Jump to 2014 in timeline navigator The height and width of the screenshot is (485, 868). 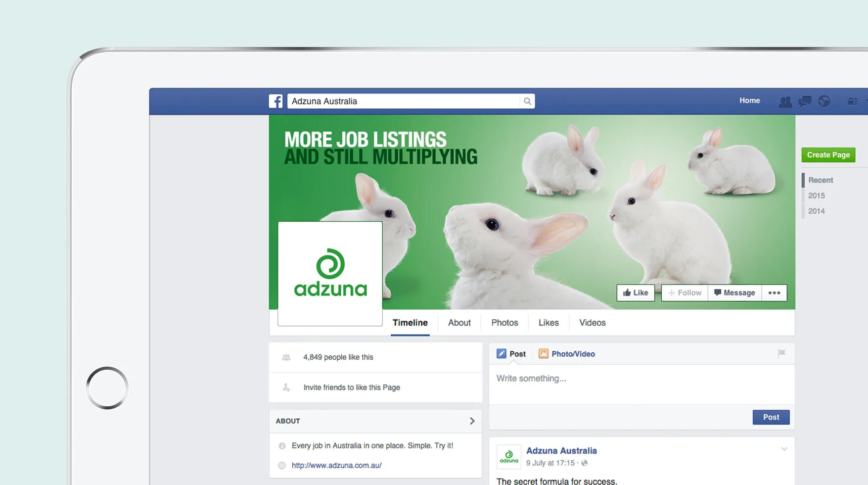point(817,211)
